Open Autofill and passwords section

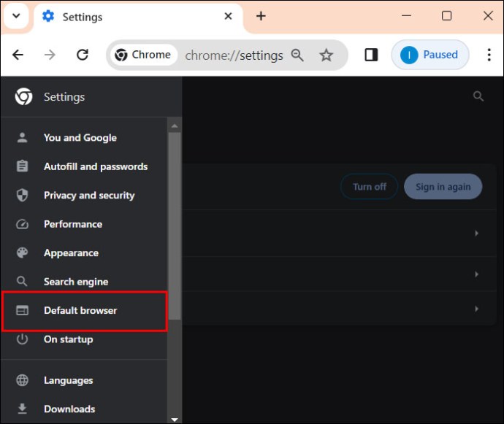pos(84,166)
